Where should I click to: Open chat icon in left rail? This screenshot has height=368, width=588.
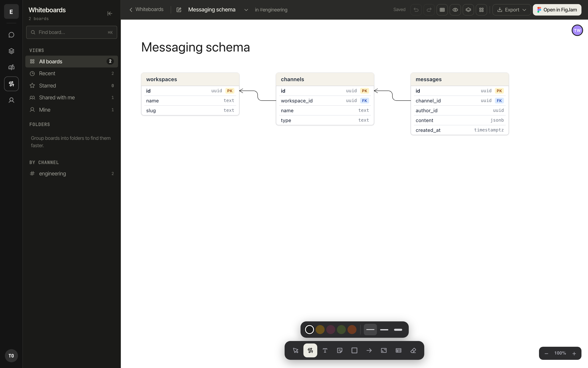[11, 35]
